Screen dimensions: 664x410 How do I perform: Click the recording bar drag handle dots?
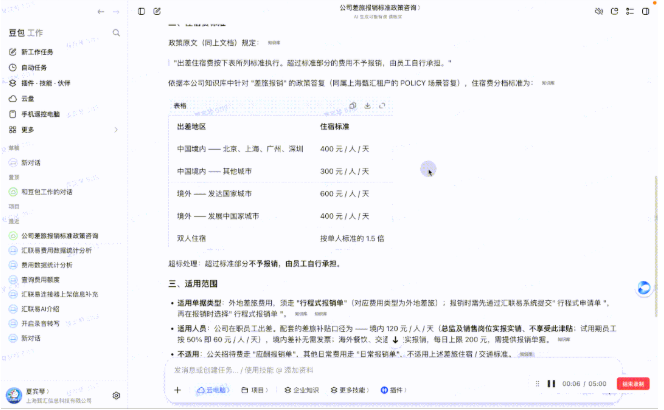coord(537,384)
